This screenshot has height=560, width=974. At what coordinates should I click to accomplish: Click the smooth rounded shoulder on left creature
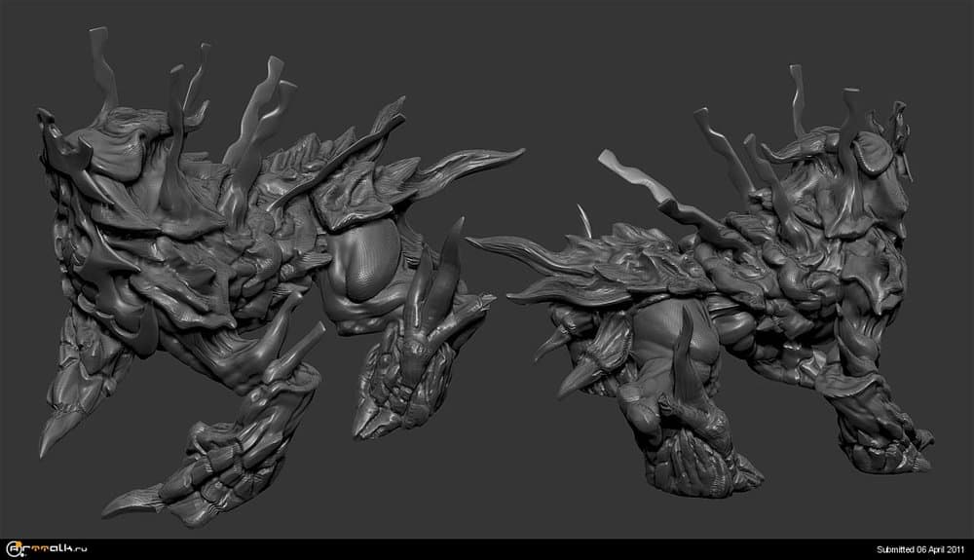(362, 268)
